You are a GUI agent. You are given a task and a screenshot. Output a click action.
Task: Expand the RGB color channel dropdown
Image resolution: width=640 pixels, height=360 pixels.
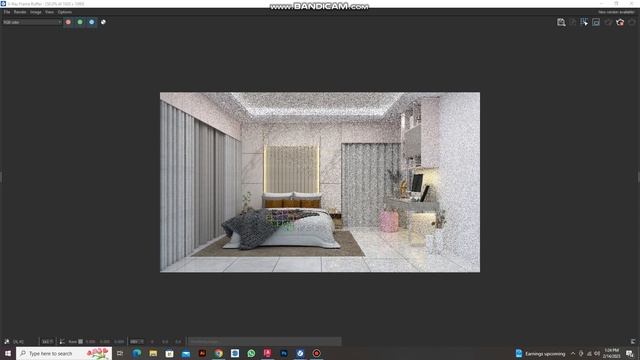tap(32, 22)
